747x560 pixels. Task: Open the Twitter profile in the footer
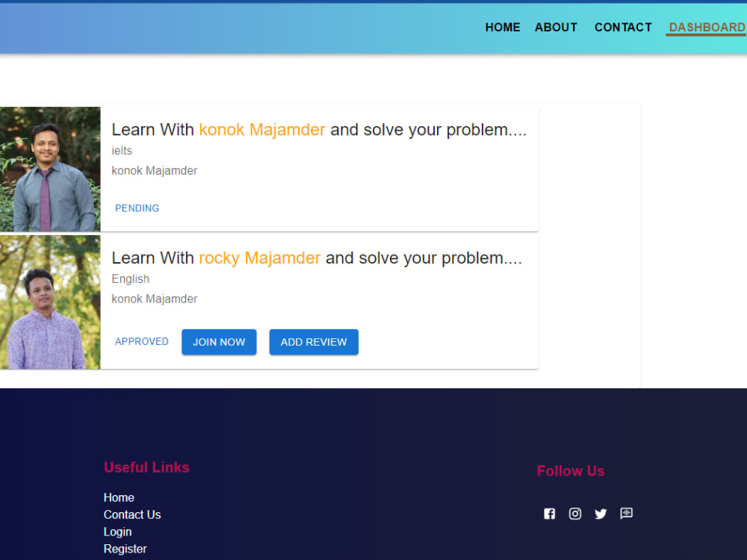pos(601,514)
